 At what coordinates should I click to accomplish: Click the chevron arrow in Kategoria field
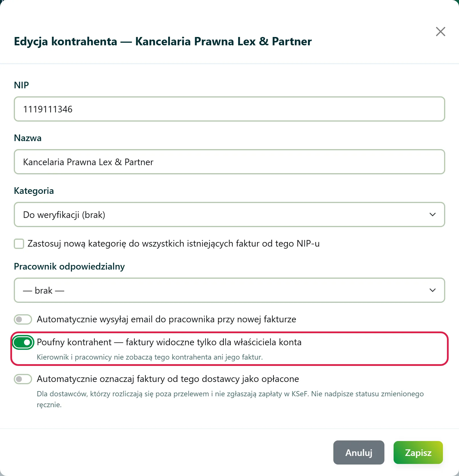(x=433, y=214)
